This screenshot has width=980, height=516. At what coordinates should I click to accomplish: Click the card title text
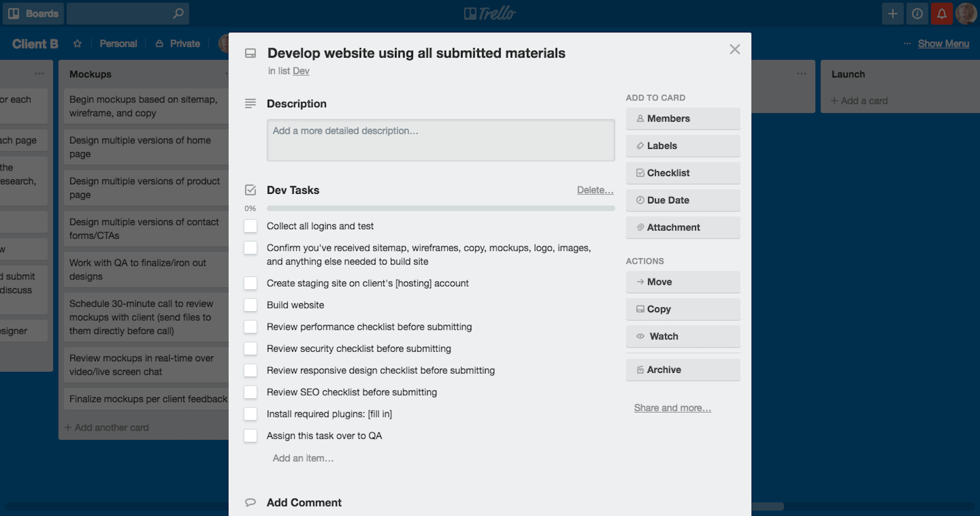[x=416, y=53]
